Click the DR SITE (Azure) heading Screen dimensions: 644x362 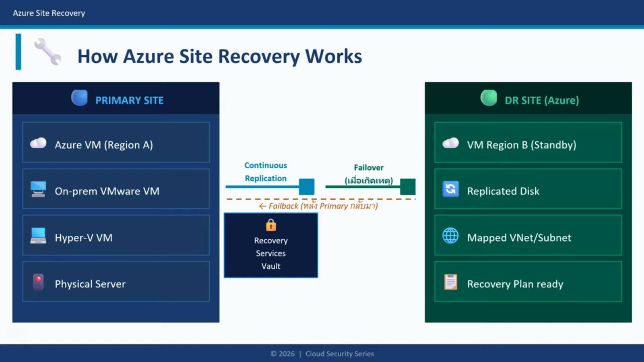point(542,100)
